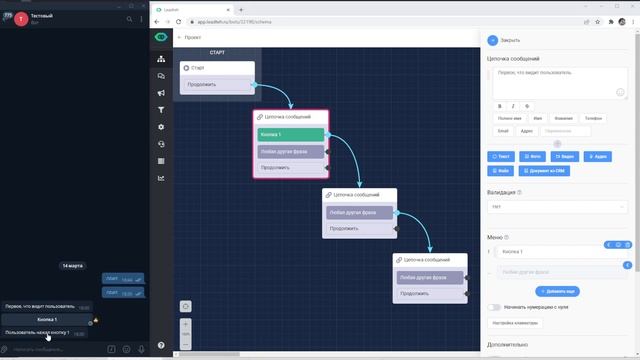This screenshot has width=640, height=360.
Task: Click the variable search input next to Адрес
Action: (565, 131)
